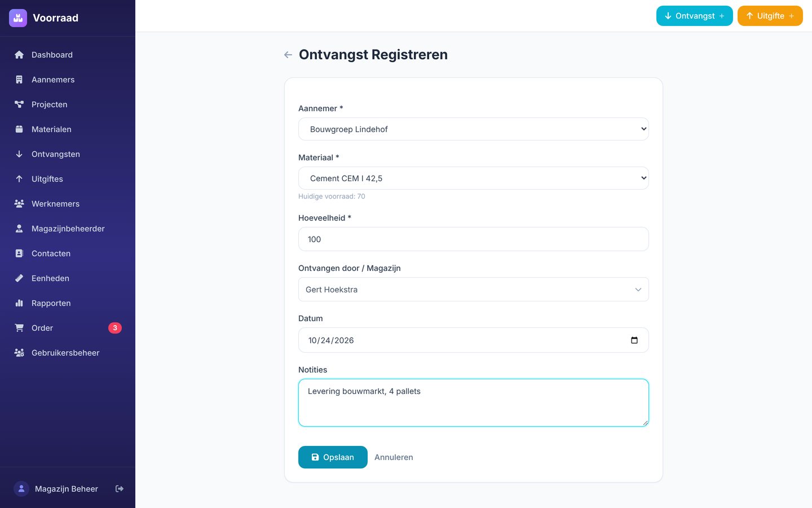Screen dimensions: 812x508
Task: Click the Contacten address book icon
Action: (x=19, y=253)
